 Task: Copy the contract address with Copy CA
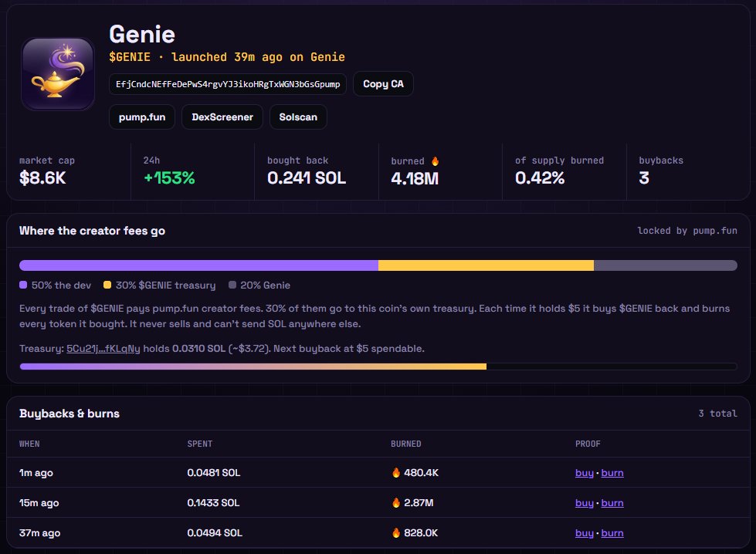(x=383, y=84)
